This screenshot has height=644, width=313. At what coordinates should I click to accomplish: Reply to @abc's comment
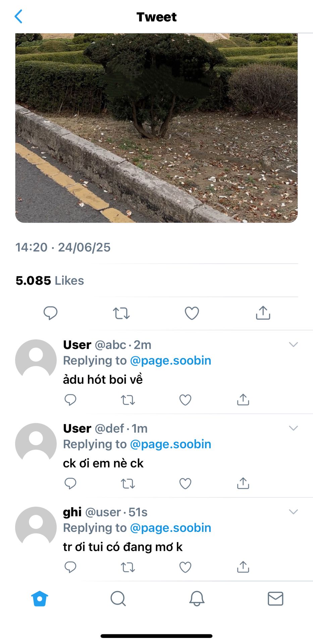(70, 400)
